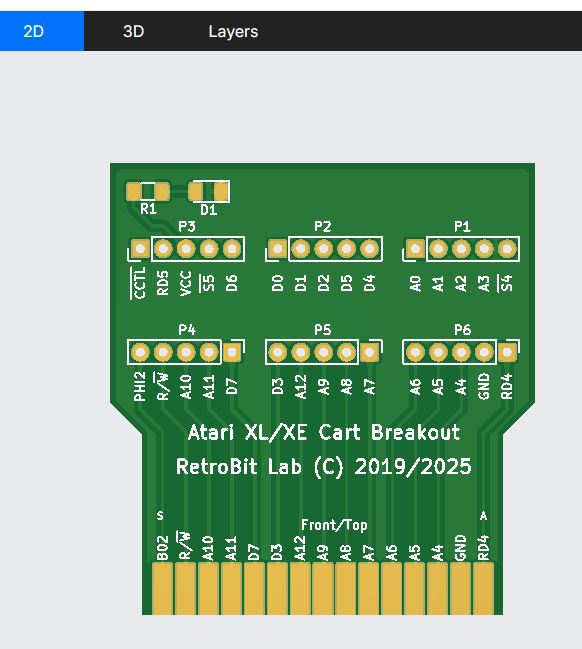Click the square pad of header P3
The height and width of the screenshot is (649, 582).
(140, 249)
